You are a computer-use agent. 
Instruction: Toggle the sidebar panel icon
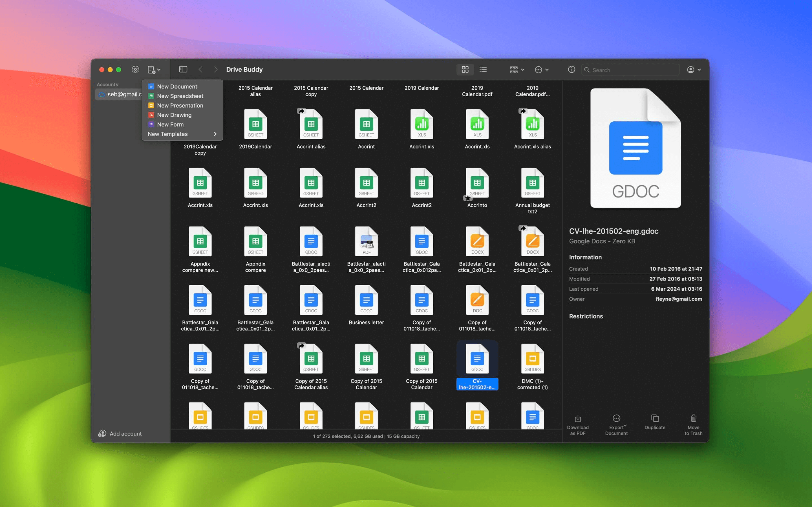pos(183,69)
